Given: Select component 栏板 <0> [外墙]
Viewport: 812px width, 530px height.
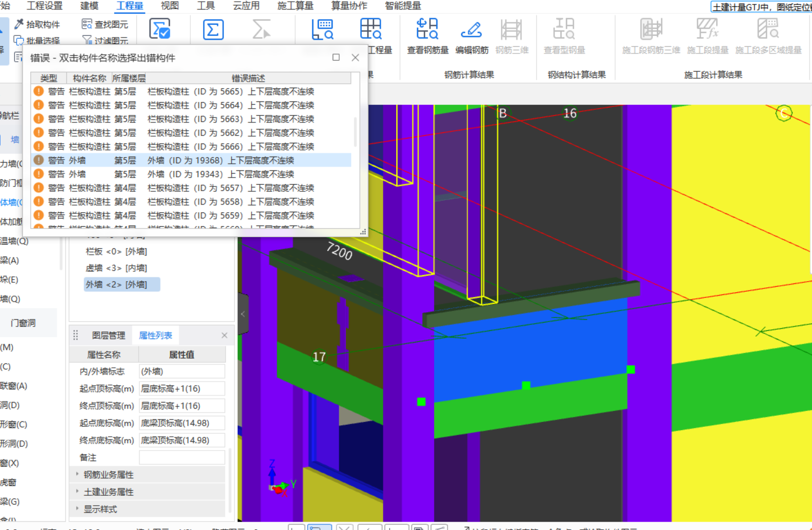Looking at the screenshot, I should point(116,251).
